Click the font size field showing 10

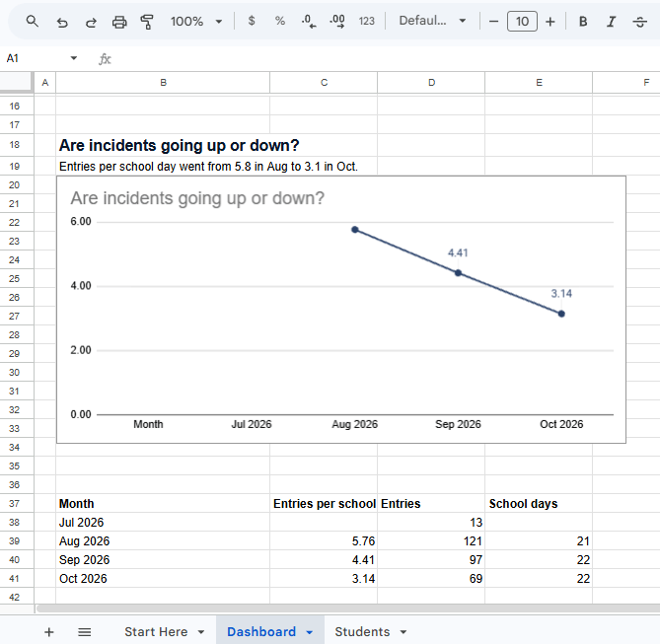coord(522,21)
